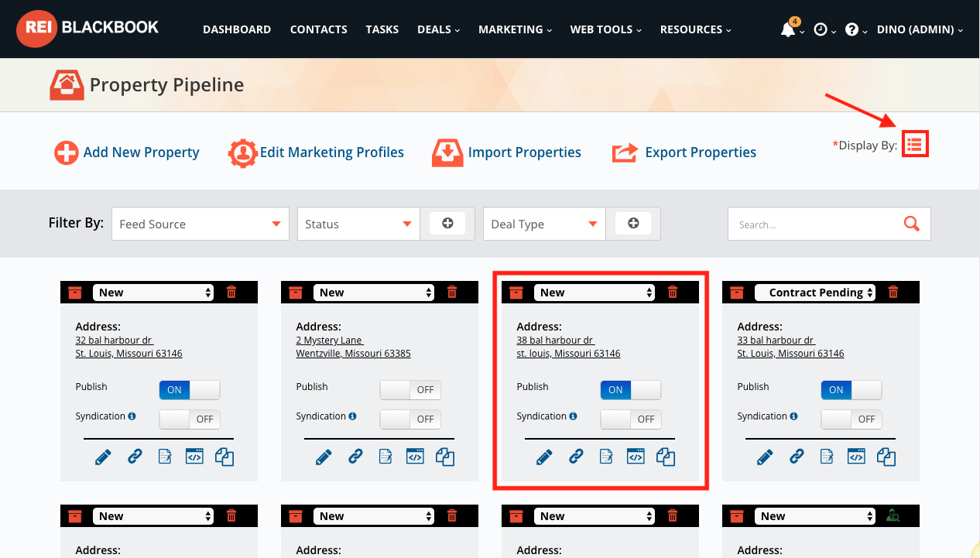Duplicate 33 bal harbour dr with copy icon

886,457
